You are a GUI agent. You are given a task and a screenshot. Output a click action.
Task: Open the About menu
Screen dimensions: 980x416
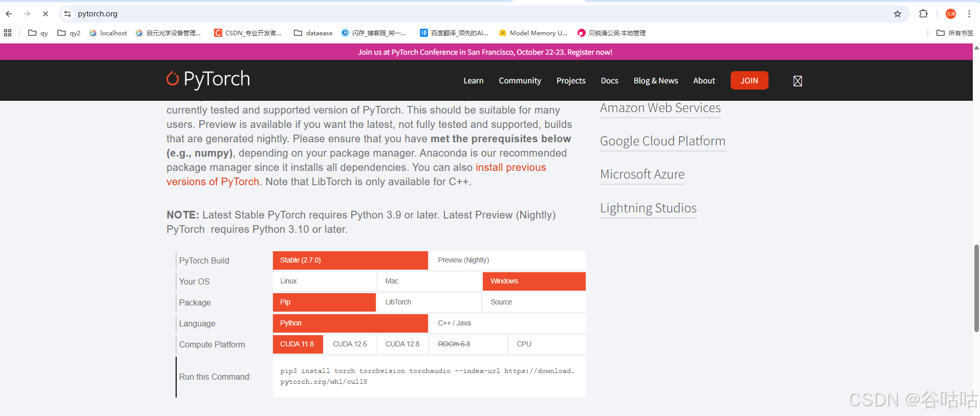coord(704,81)
